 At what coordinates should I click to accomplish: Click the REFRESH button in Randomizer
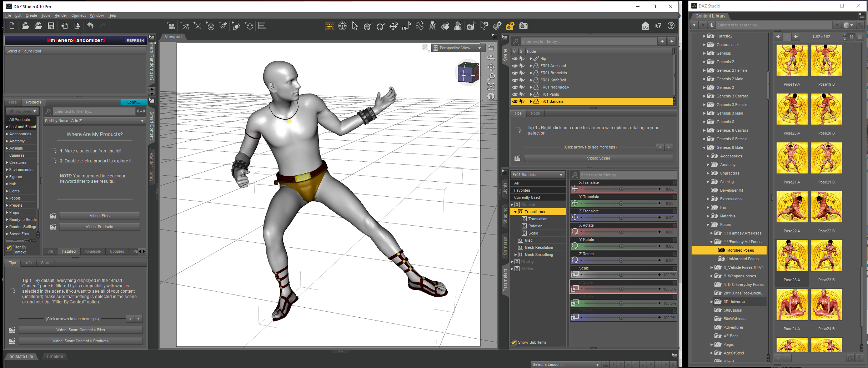[135, 40]
